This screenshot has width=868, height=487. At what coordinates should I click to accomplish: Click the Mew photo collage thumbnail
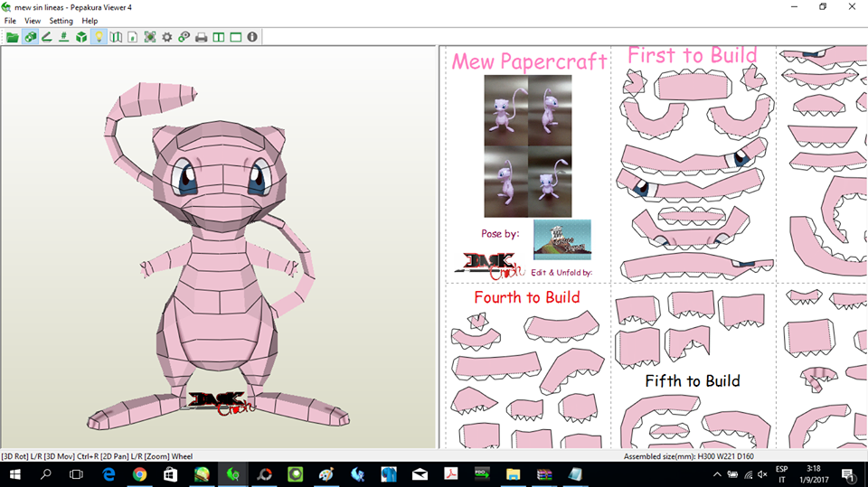527,146
